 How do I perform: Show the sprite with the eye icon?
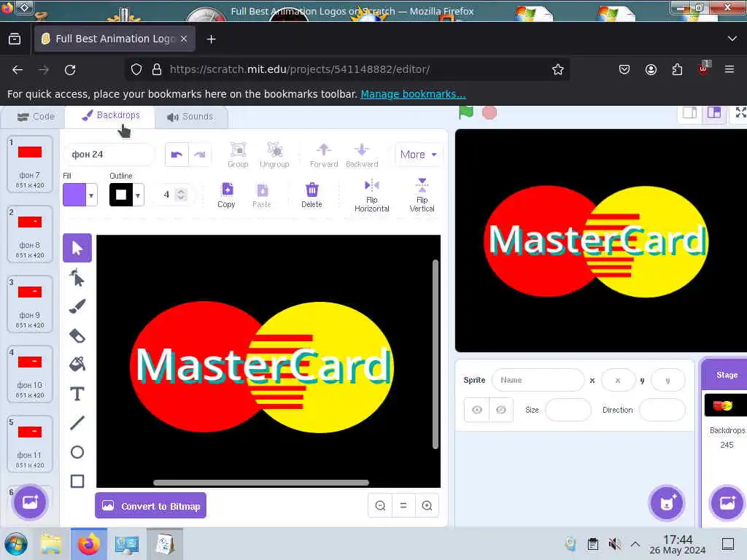coord(477,410)
